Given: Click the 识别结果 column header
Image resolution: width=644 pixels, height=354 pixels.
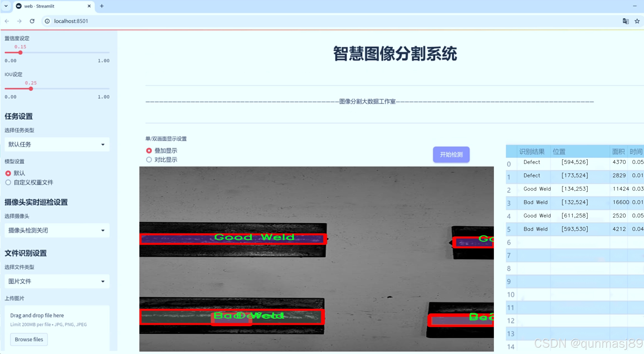Looking at the screenshot, I should 532,152.
